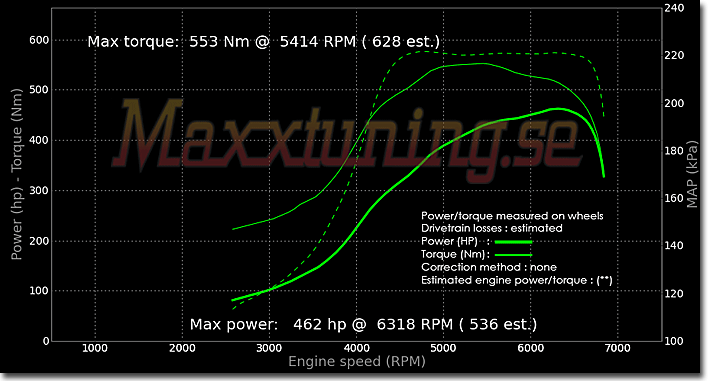The width and height of the screenshot is (708, 381).
Task: Click the 6000 tick on the RPM axis
Action: 531,348
